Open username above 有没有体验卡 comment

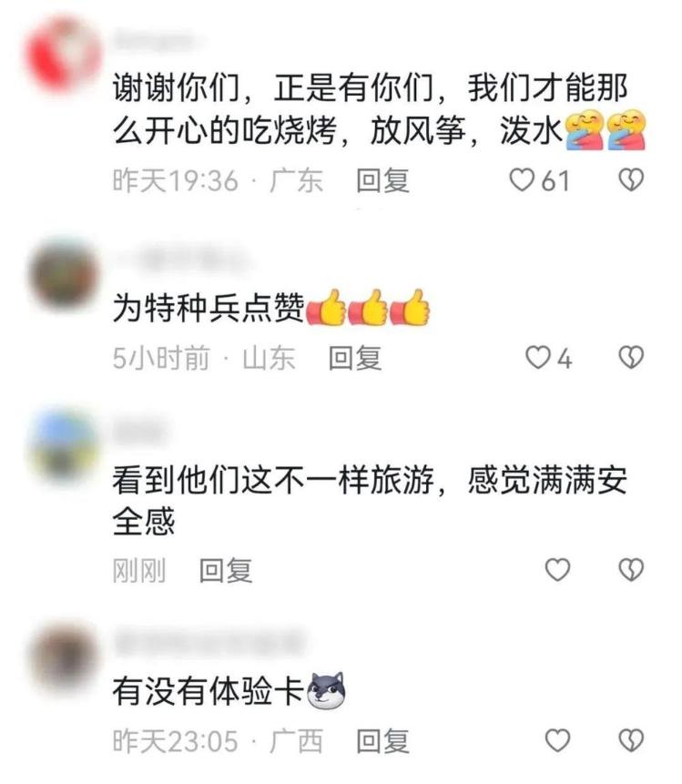(209, 643)
